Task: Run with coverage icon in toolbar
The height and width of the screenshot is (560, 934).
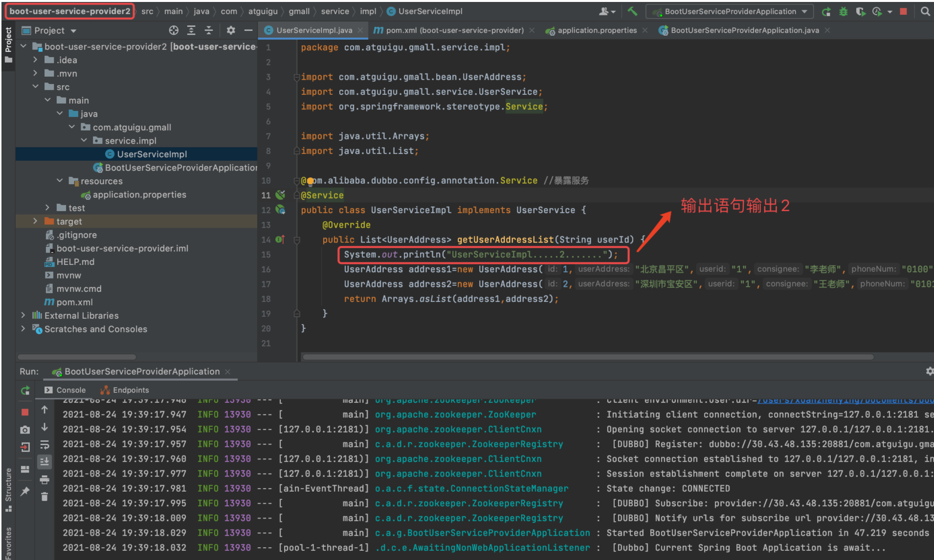Action: point(860,11)
